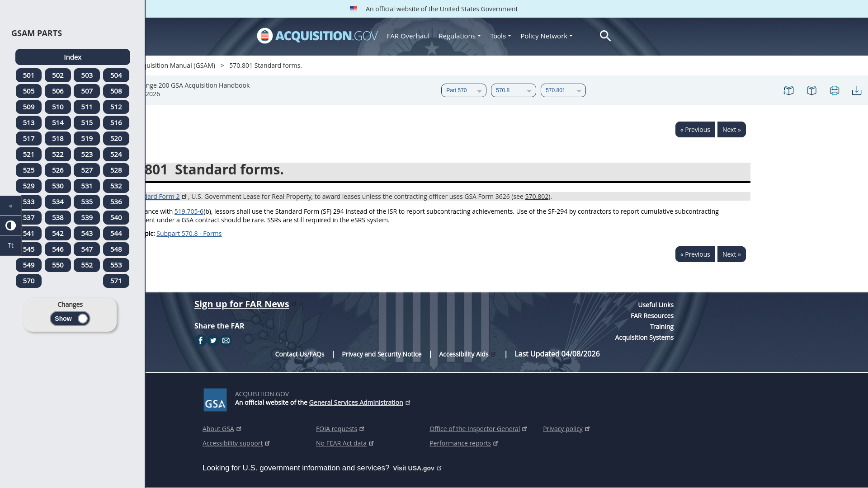Expand the Regulations menu

click(x=459, y=36)
